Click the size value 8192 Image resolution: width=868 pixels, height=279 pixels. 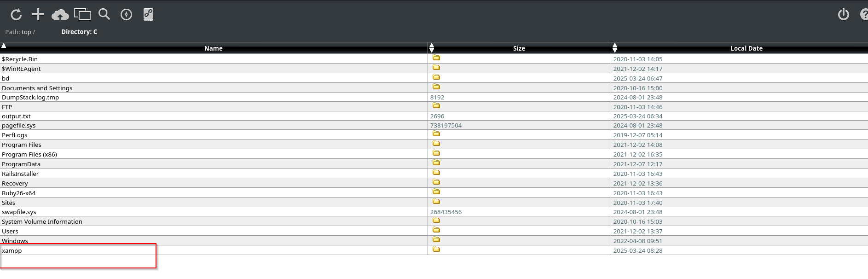click(437, 98)
